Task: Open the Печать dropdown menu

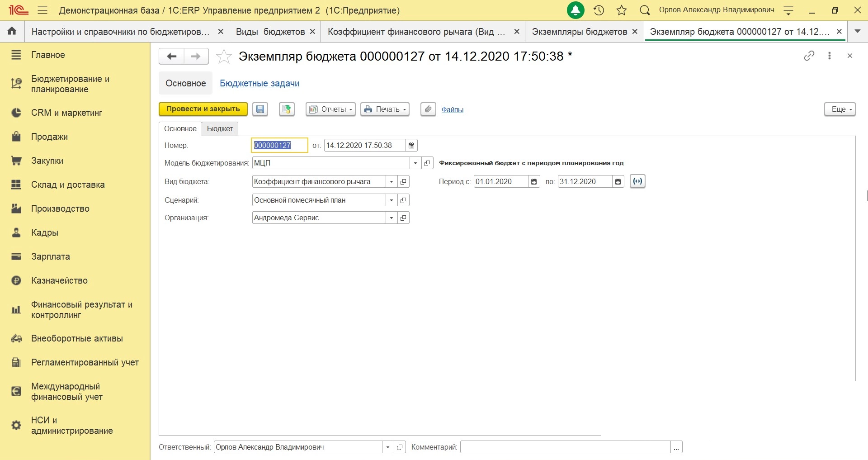Action: click(x=385, y=109)
